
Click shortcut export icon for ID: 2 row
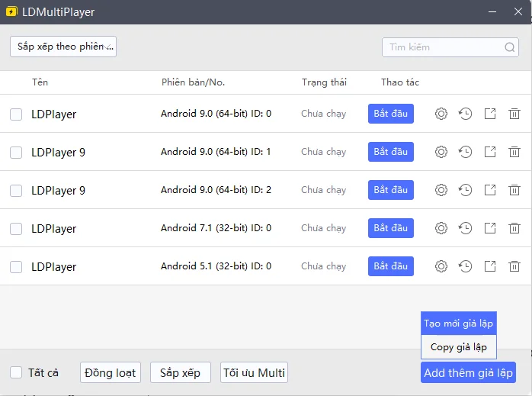pyautogui.click(x=490, y=189)
